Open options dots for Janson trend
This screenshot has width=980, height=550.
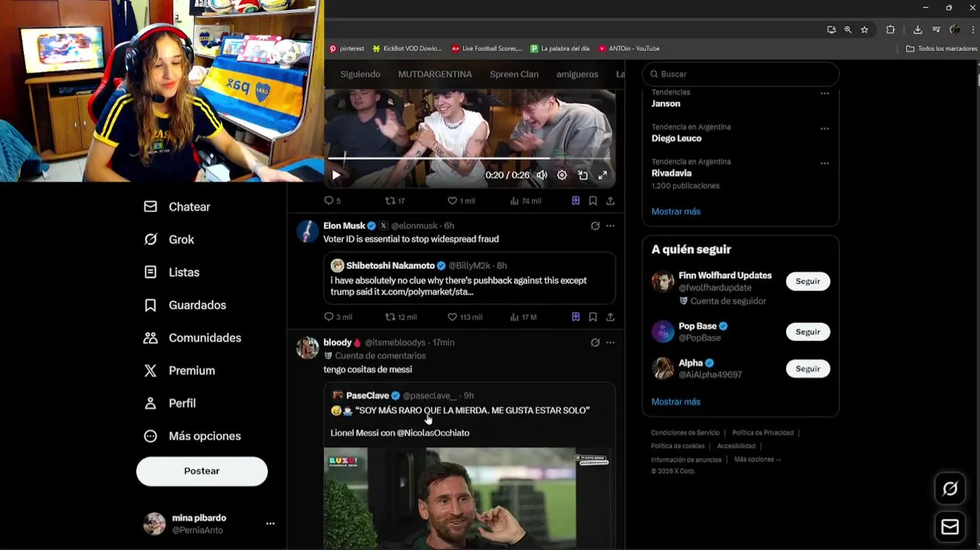(x=825, y=94)
